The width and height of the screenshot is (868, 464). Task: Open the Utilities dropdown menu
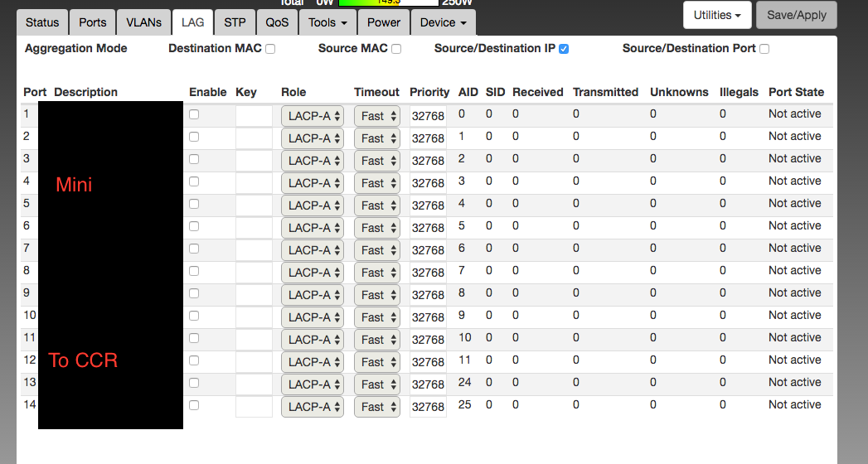coord(717,15)
